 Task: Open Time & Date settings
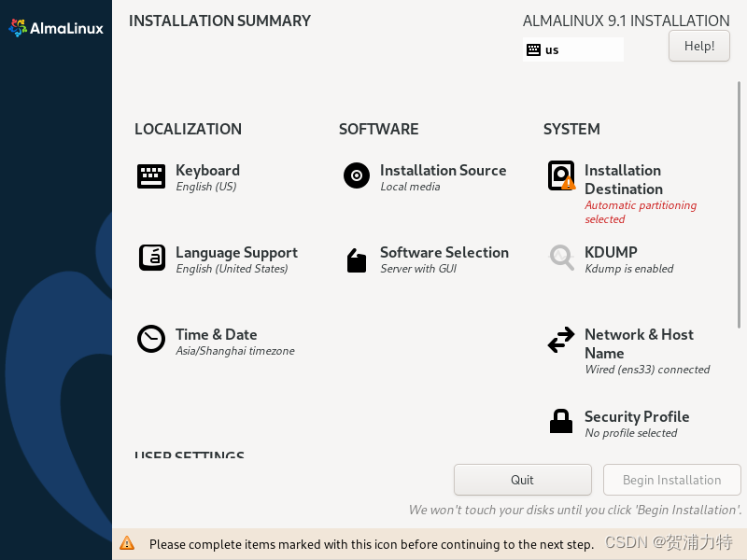[x=217, y=334]
